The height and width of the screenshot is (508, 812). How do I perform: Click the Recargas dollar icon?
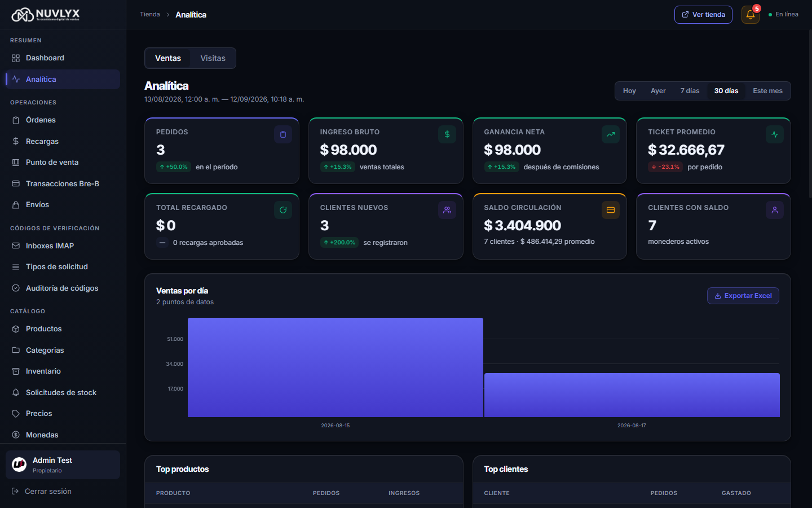tap(16, 141)
